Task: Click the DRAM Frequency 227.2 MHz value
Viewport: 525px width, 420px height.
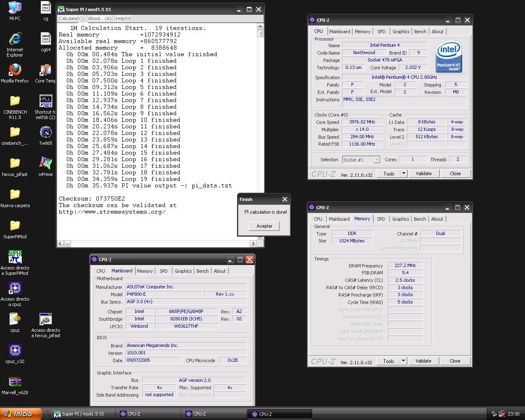Action: [x=405, y=265]
